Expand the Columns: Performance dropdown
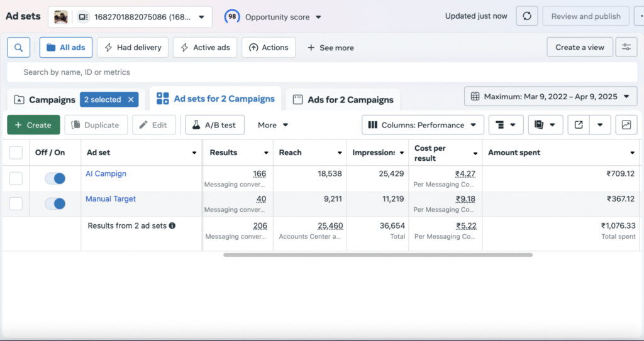644x341 pixels. click(x=423, y=125)
